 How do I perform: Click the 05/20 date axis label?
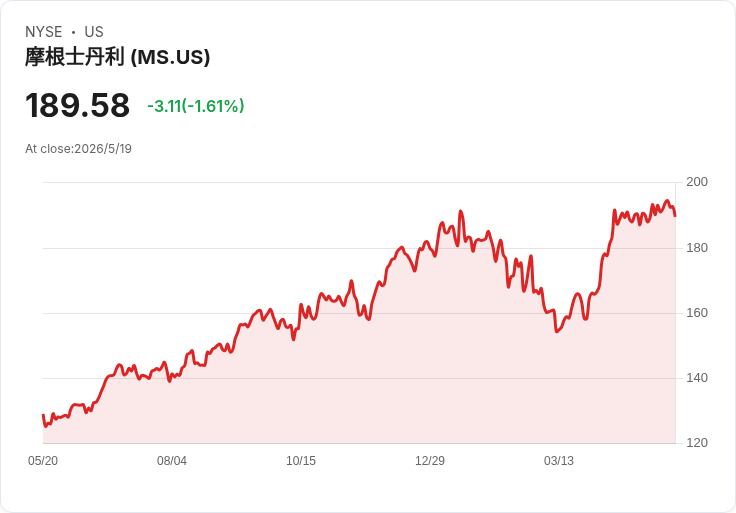[x=43, y=460]
